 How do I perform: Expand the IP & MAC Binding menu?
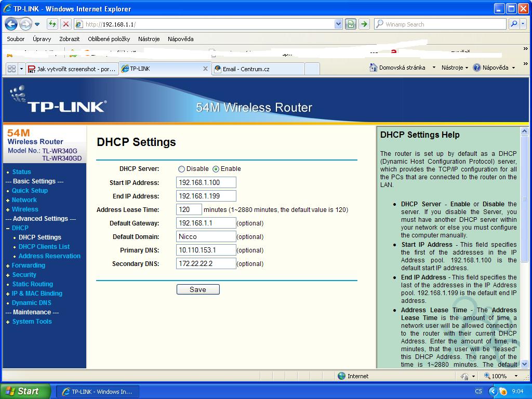point(37,294)
